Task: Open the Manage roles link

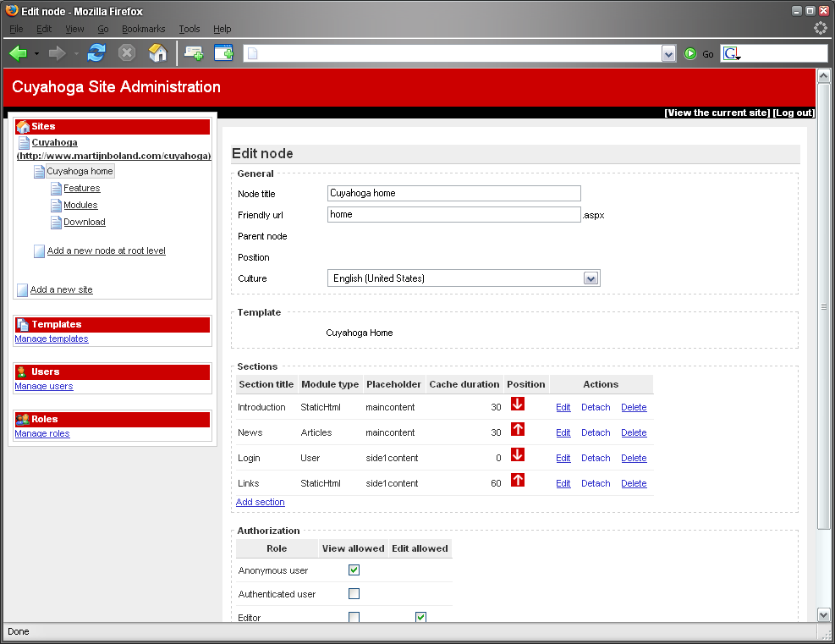Action: tap(42, 433)
